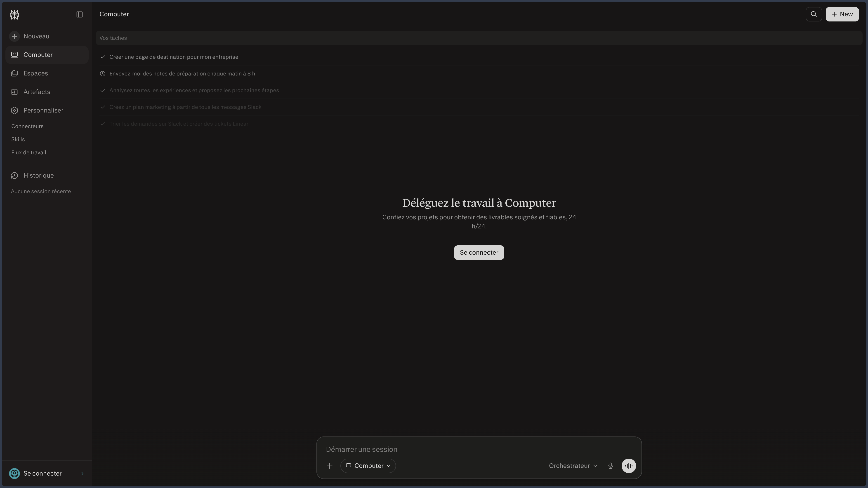Click the Espaces icon in the sidebar
The image size is (868, 488).
pyautogui.click(x=14, y=73)
